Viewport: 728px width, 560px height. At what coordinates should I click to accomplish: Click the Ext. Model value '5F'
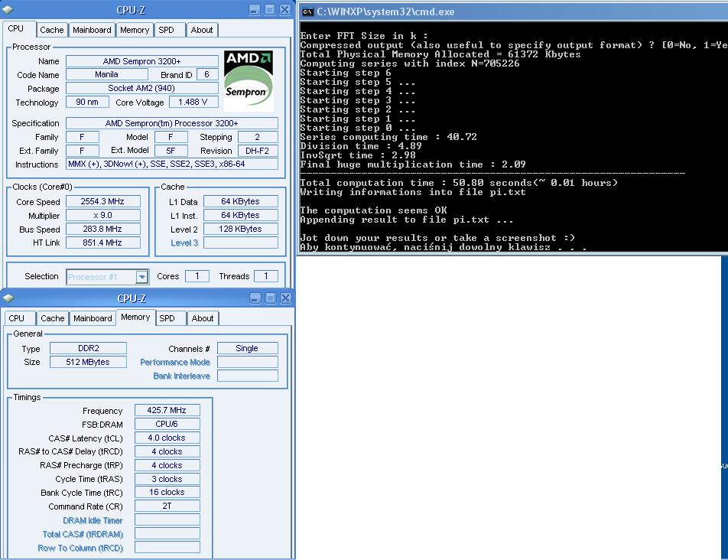(171, 151)
